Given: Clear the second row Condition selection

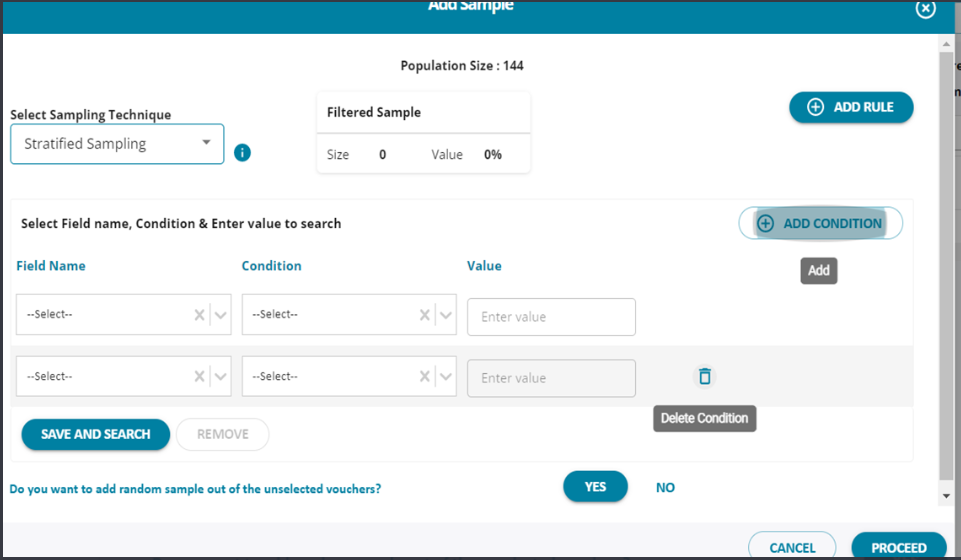Looking at the screenshot, I should tap(425, 377).
